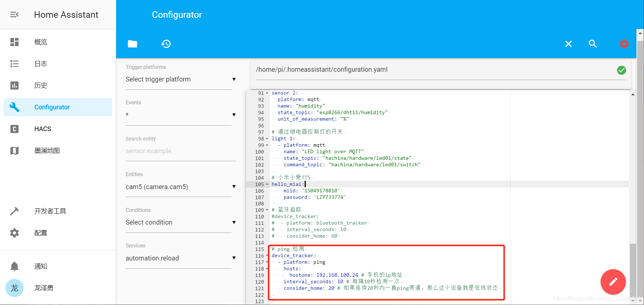644x305 pixels.
Task: Click code line 'hello_miai:'
Action: coord(288,184)
